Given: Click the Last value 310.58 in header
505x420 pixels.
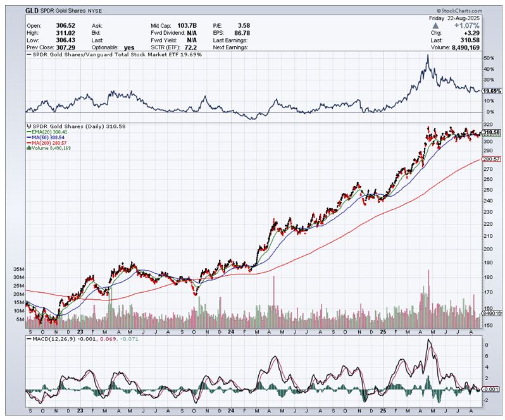Looking at the screenshot, I should click(470, 40).
